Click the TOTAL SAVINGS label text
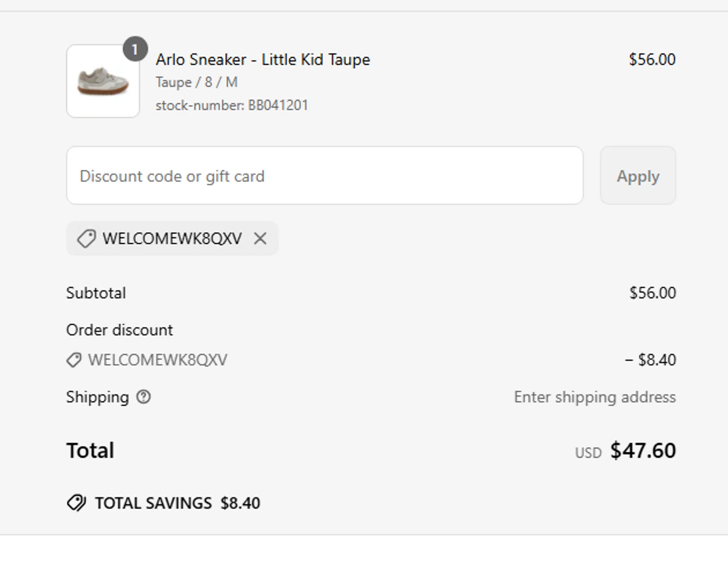The height and width of the screenshot is (564, 728). (x=153, y=503)
